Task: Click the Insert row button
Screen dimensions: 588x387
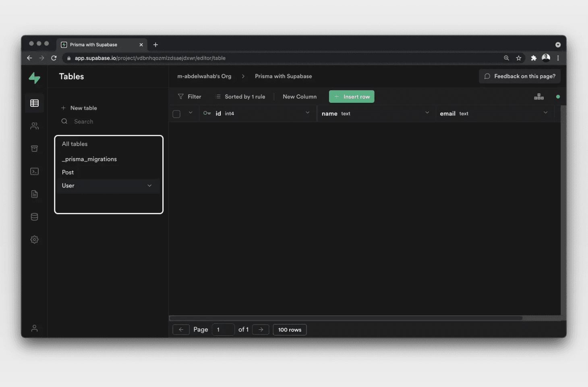Action: (x=352, y=97)
